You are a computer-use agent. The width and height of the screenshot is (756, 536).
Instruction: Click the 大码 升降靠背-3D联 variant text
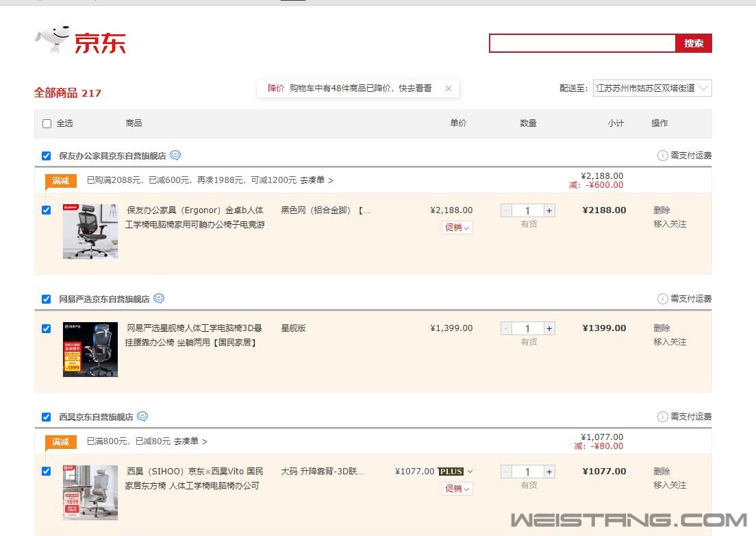[x=322, y=472]
